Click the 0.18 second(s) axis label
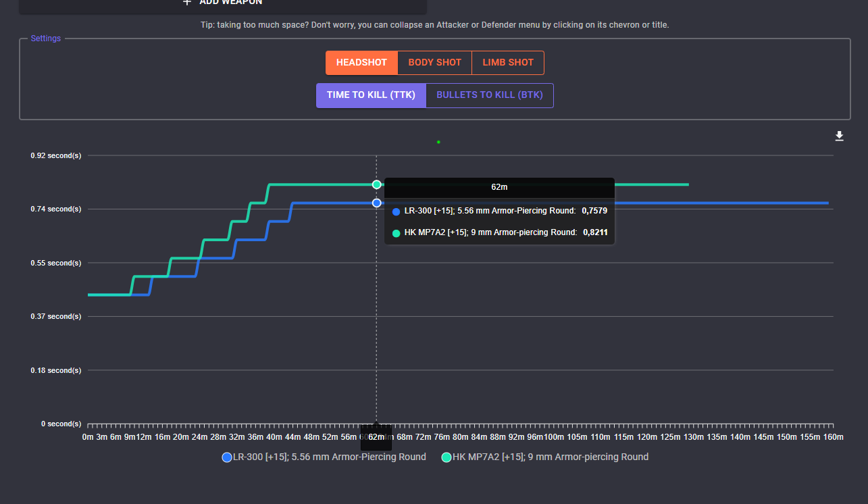 (x=56, y=370)
